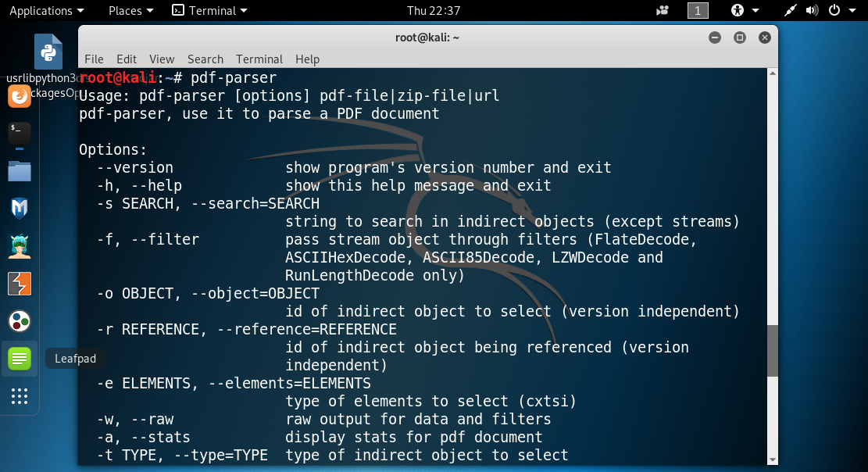Open the Terminal menu in menu bar
The height and width of the screenshot is (472, 868).
(x=259, y=59)
